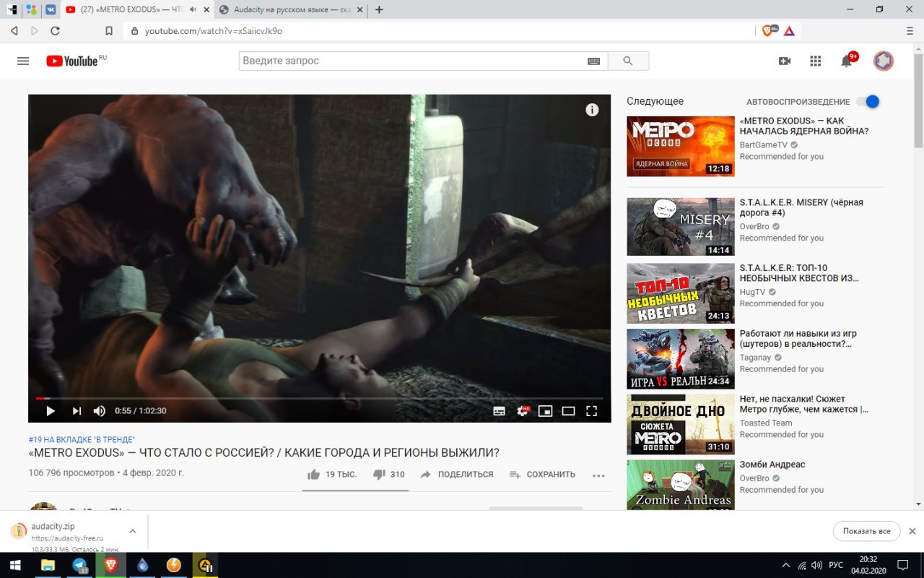Mute the video player volume
Image resolution: width=924 pixels, height=578 pixels.
click(x=100, y=411)
